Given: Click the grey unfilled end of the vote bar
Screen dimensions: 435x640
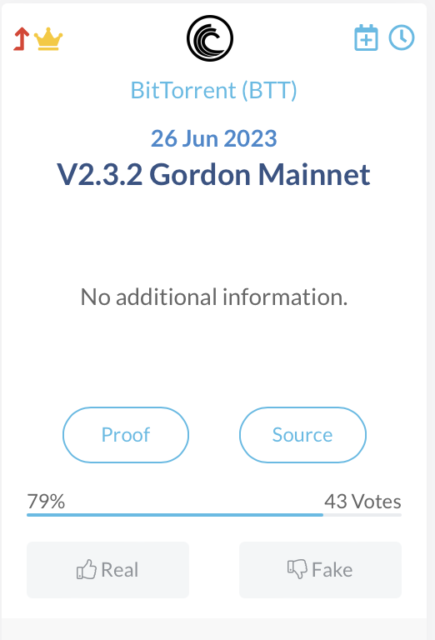Looking at the screenshot, I should 362,515.
